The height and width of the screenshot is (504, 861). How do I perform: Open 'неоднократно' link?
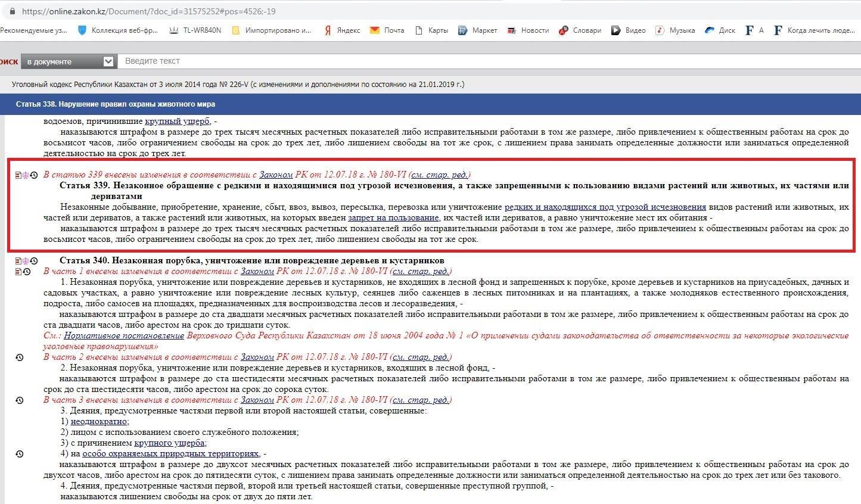(x=99, y=422)
